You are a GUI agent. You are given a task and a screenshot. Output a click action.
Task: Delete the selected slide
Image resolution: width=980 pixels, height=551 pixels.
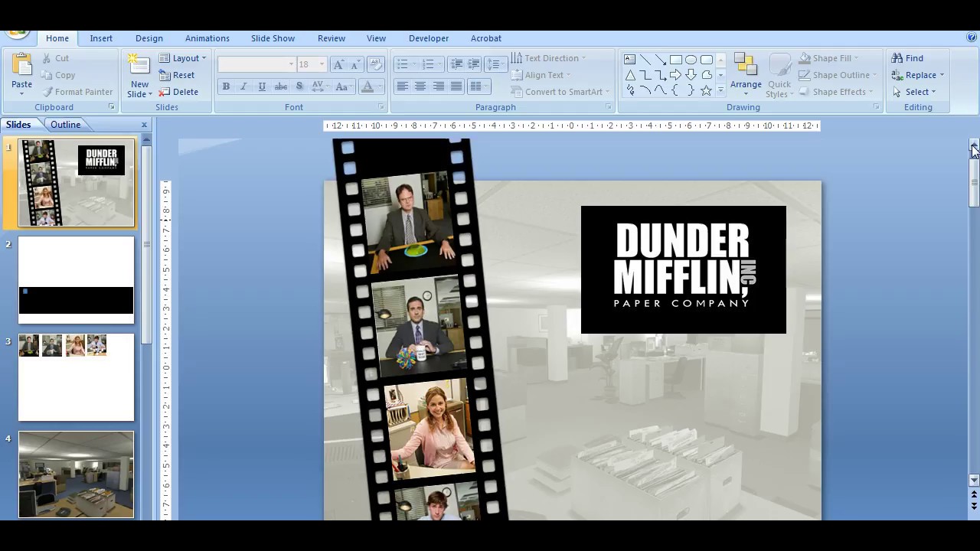coord(178,92)
